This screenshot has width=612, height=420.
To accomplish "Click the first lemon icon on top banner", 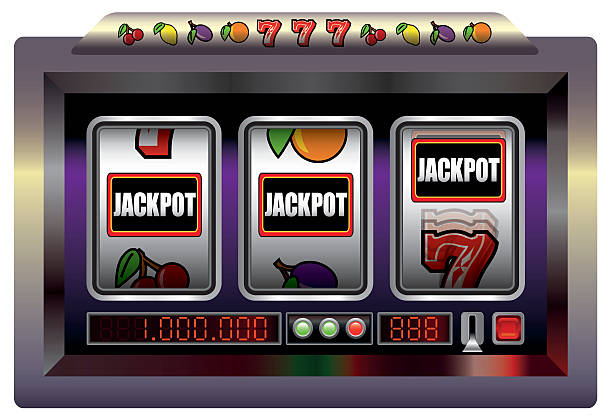I will tap(166, 33).
